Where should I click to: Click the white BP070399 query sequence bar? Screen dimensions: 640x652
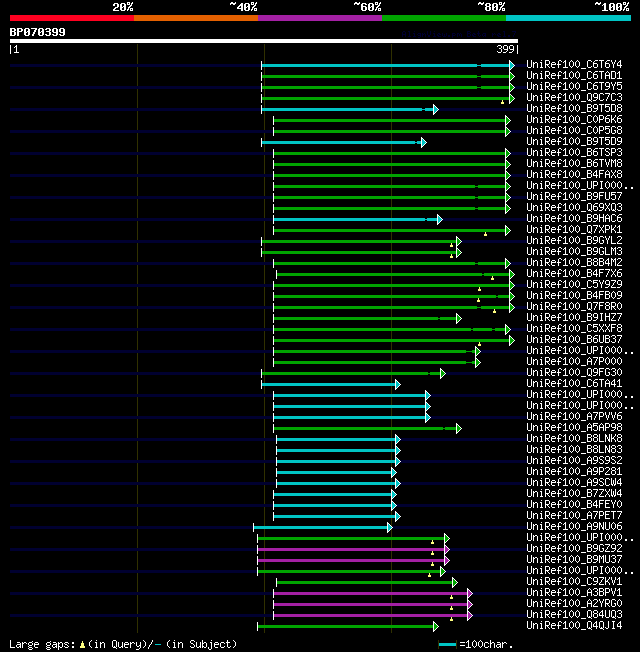264,41
